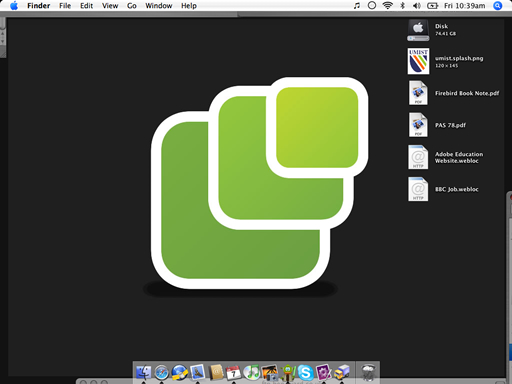This screenshot has height=384, width=512.
Task: Open the volume control in menu bar
Action: pos(417,6)
